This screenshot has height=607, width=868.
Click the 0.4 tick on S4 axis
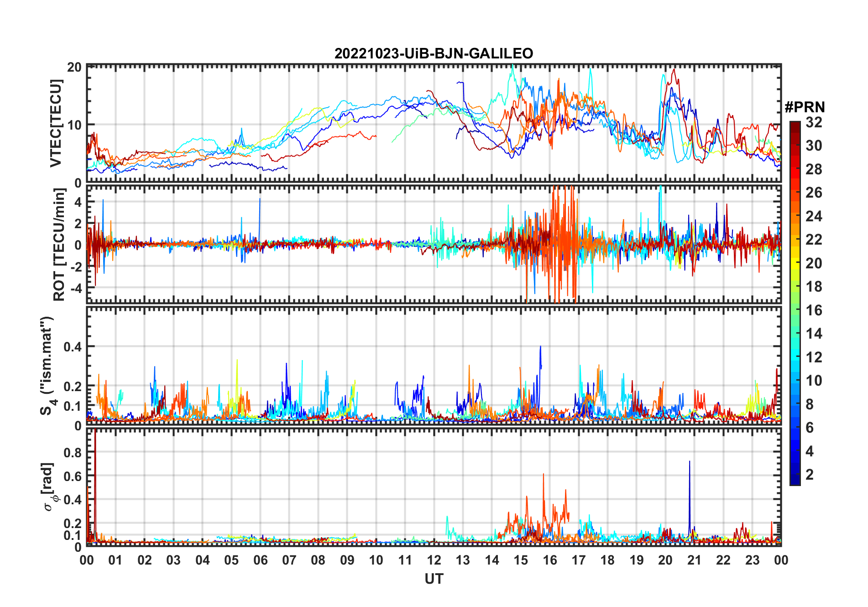73,346
